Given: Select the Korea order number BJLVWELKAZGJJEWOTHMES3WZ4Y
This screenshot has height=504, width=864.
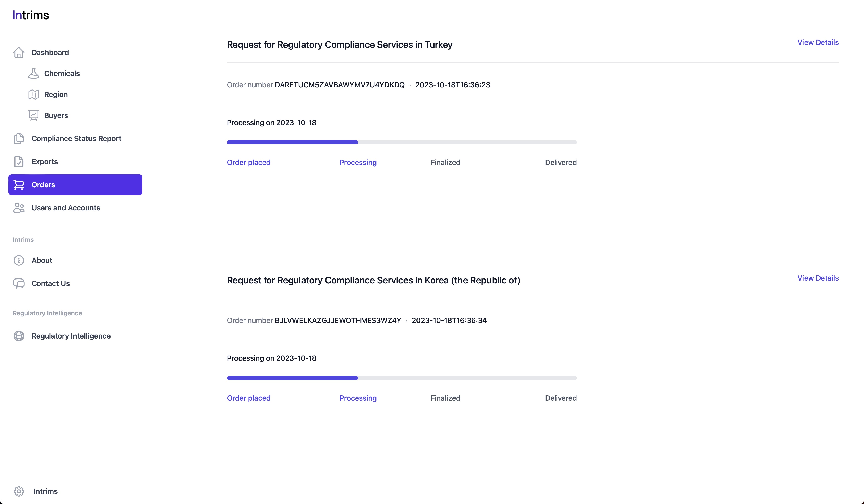Looking at the screenshot, I should point(338,320).
